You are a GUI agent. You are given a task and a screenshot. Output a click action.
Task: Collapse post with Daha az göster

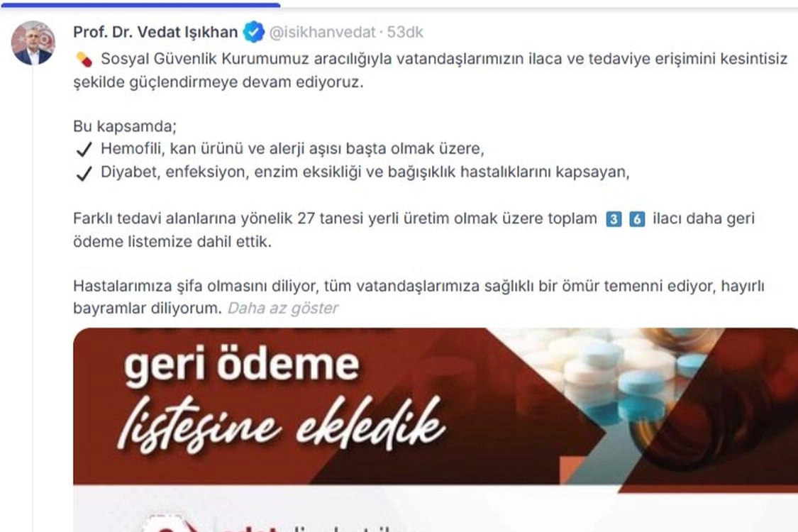coord(283,308)
